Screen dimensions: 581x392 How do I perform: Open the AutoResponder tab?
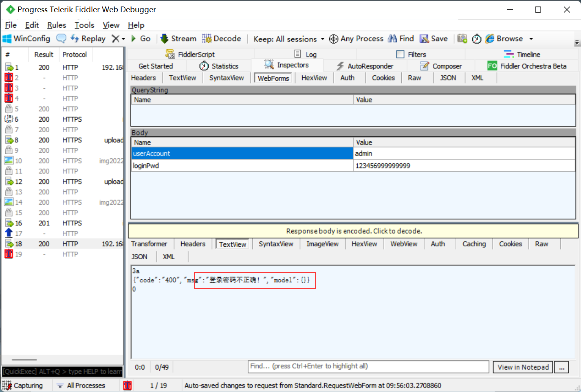[365, 66]
